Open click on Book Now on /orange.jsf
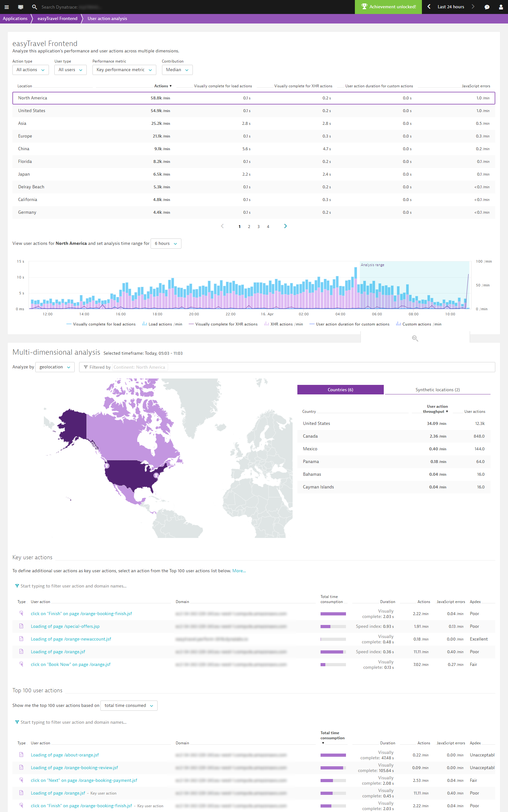This screenshot has width=508, height=812. coord(71,664)
